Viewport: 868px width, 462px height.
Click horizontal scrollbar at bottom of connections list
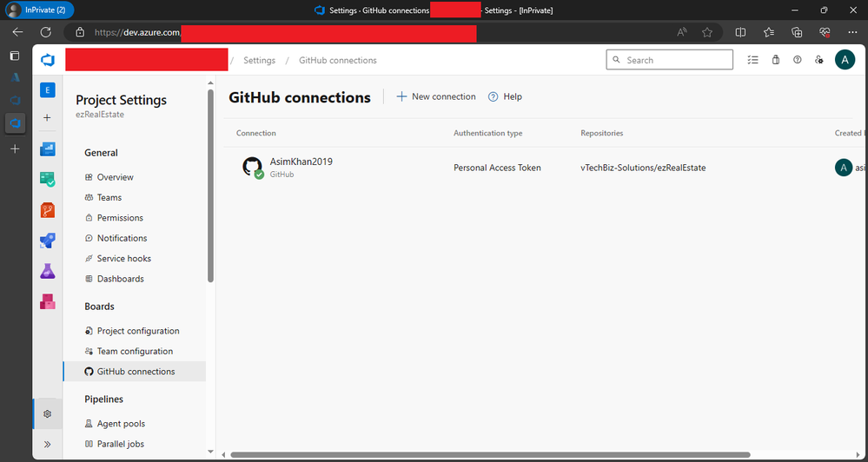[490, 455]
